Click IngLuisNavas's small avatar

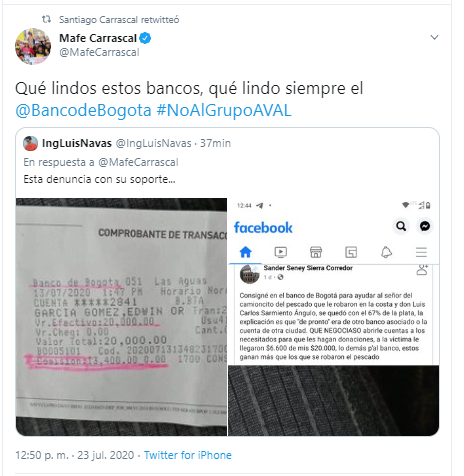click(30, 143)
